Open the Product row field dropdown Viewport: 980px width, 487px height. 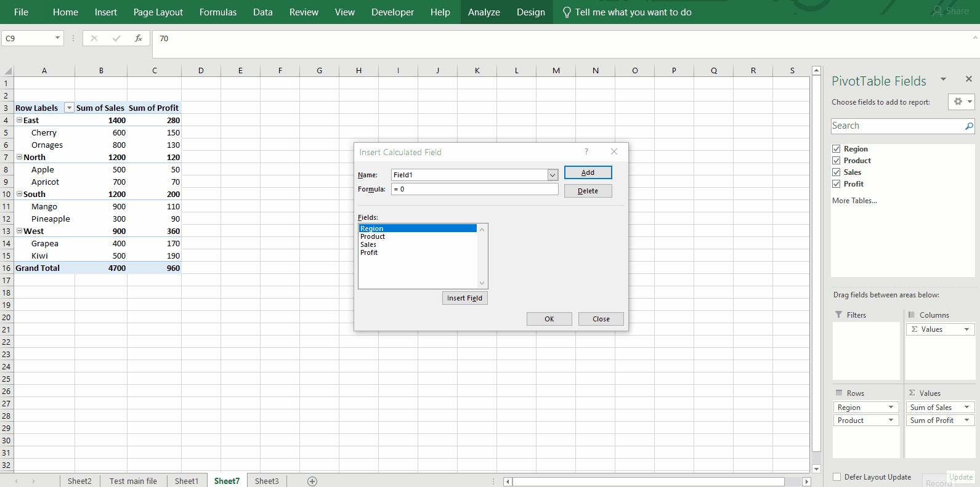point(891,420)
